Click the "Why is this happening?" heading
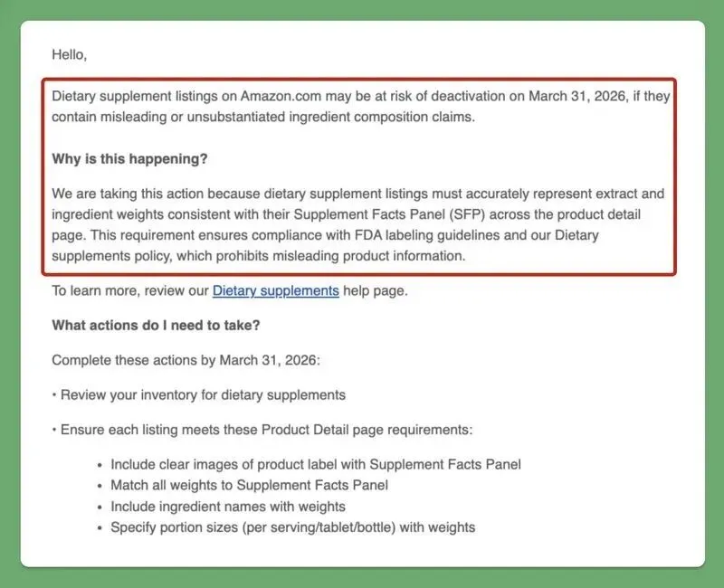 [129, 159]
